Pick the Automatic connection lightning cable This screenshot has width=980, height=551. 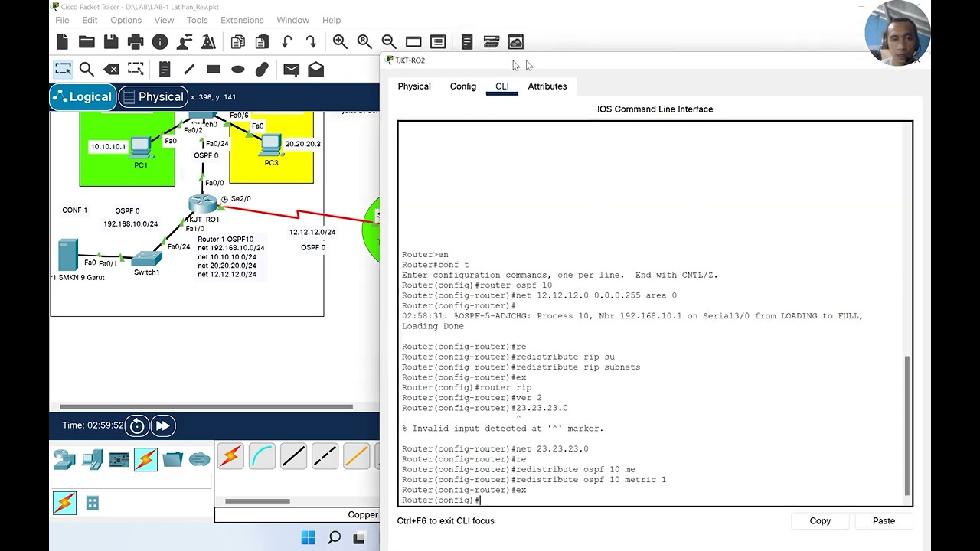coord(230,456)
